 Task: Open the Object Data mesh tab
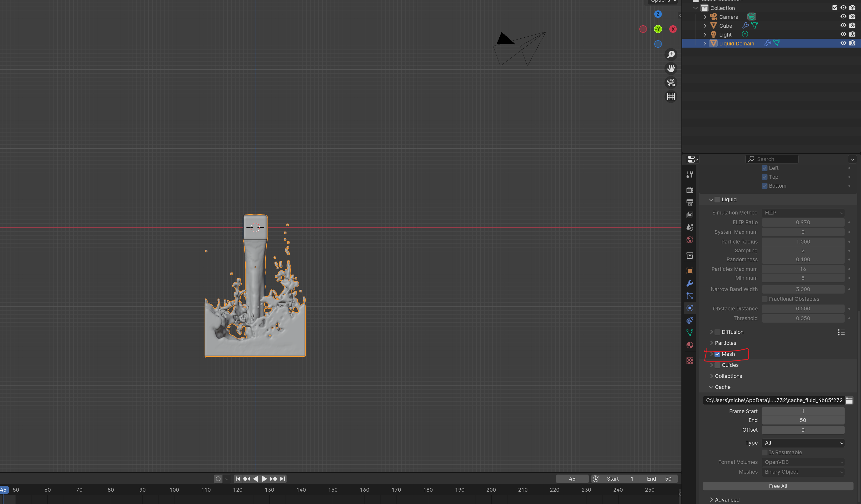click(x=689, y=333)
